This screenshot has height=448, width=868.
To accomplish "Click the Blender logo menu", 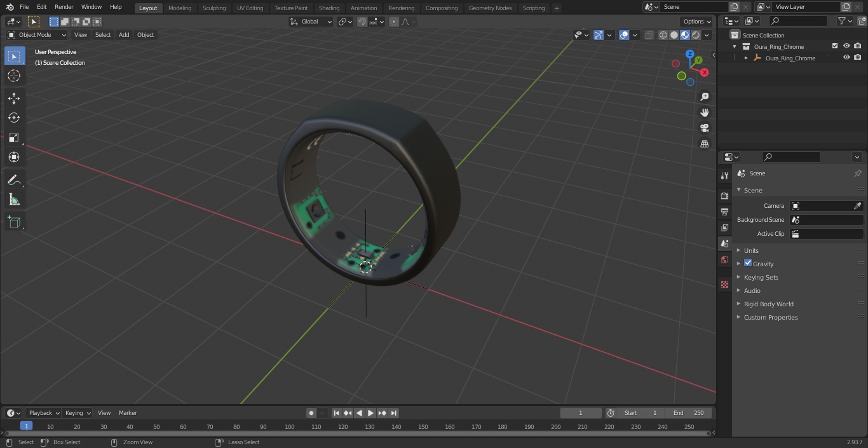I will [10, 7].
